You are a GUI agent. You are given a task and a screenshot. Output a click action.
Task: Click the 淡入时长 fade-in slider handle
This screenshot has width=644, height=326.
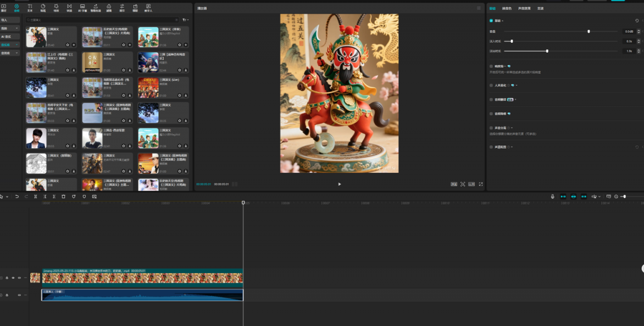coord(511,41)
